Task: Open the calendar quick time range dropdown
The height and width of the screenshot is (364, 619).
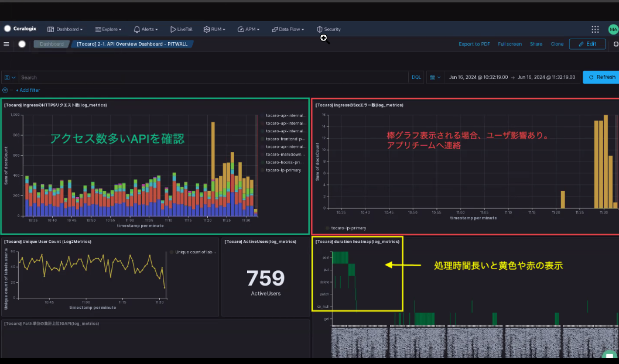Action: point(435,77)
